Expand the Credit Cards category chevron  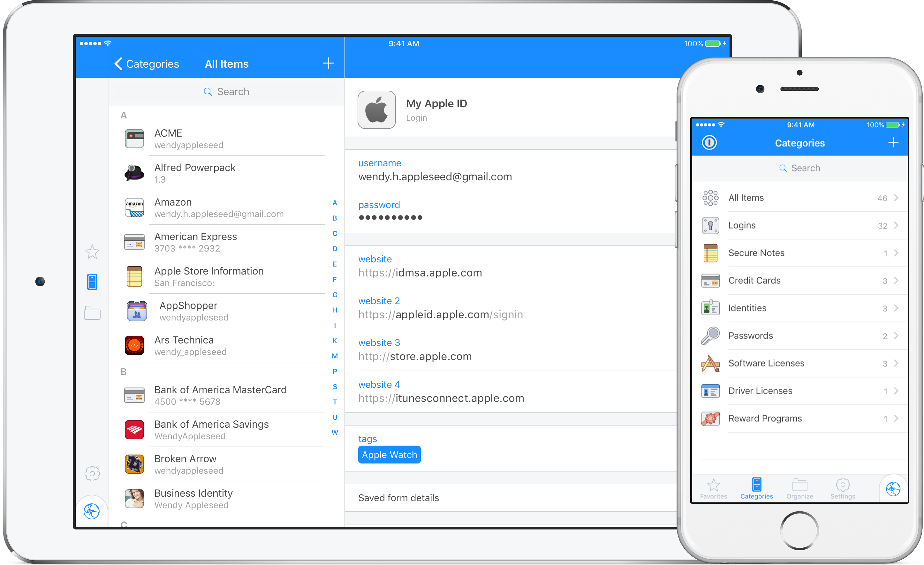896,281
